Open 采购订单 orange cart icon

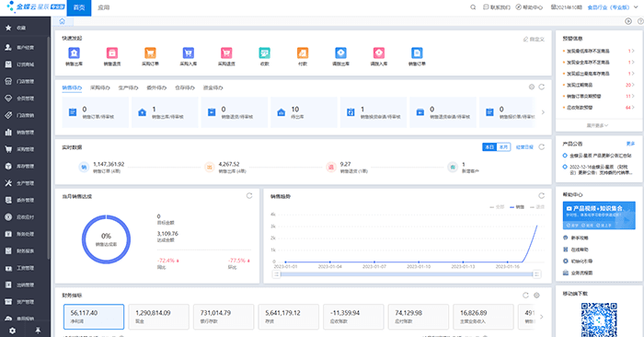pyautogui.click(x=150, y=53)
